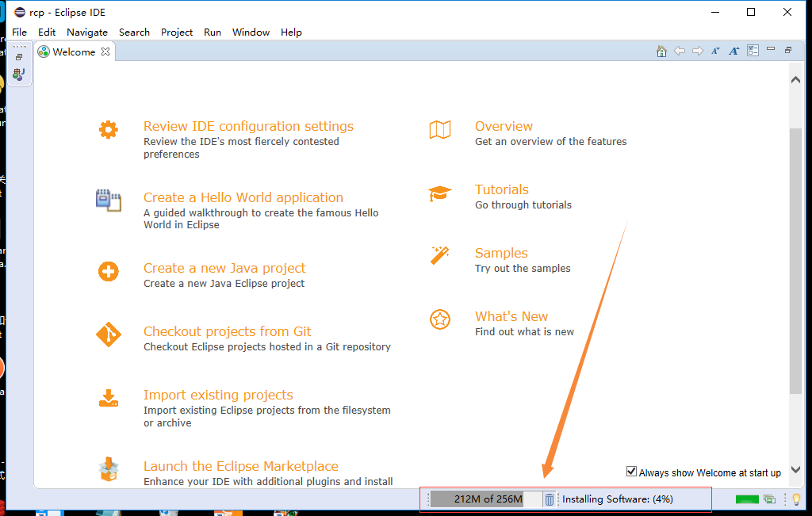This screenshot has width=812, height=516.
Task: Launch the Eclipse Marketplace link
Action: click(240, 465)
